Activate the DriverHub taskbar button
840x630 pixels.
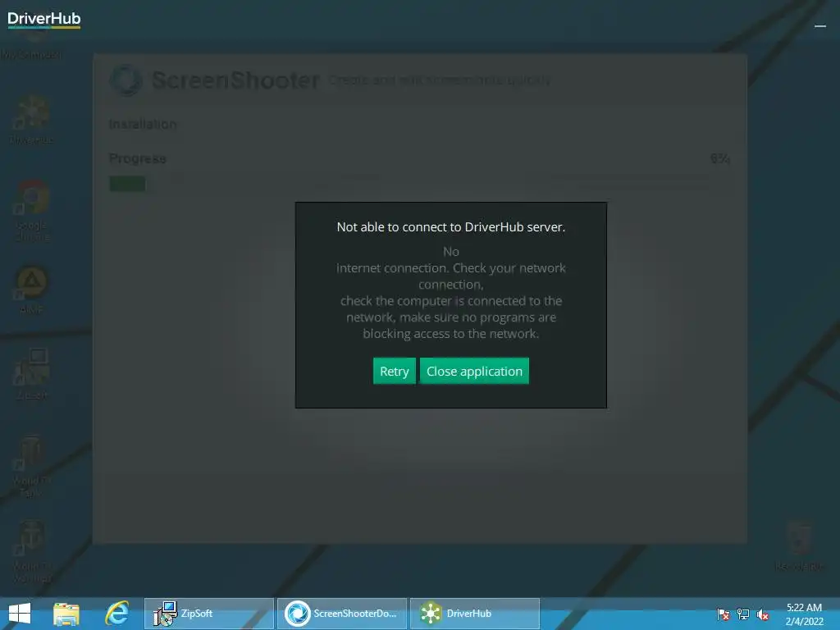[475, 614]
